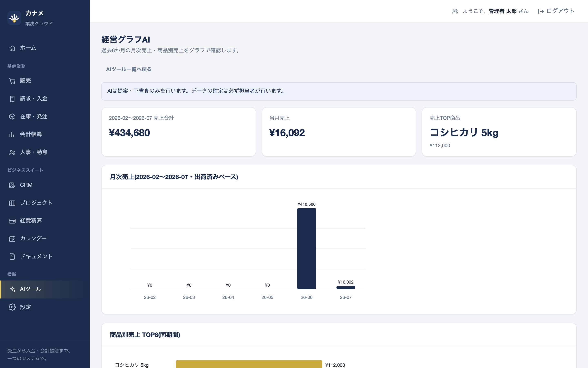Image resolution: width=588 pixels, height=368 pixels.
Task: Click the 商品別売上 TOP8 heading
Action: tap(145, 335)
